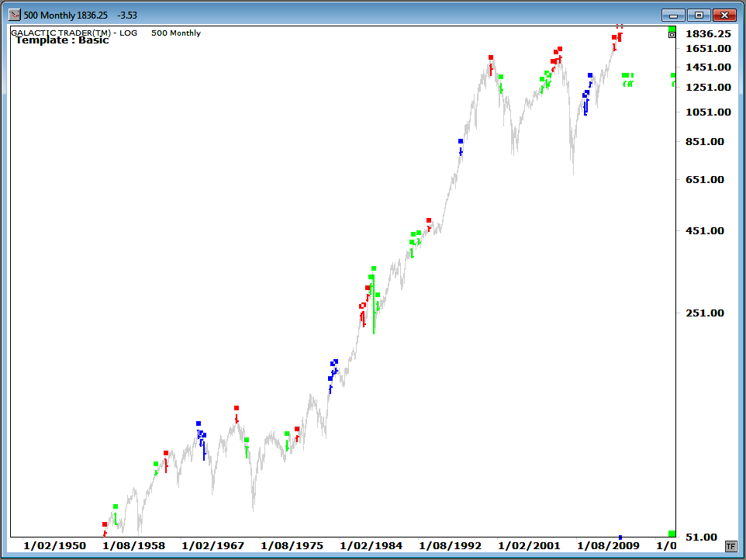This screenshot has width=746, height=560.
Task: Click the 1651.00 price axis label
Action: tap(708, 49)
